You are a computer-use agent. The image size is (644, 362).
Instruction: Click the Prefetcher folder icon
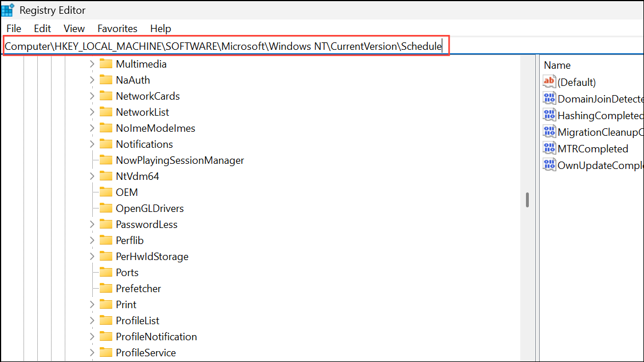pyautogui.click(x=106, y=288)
